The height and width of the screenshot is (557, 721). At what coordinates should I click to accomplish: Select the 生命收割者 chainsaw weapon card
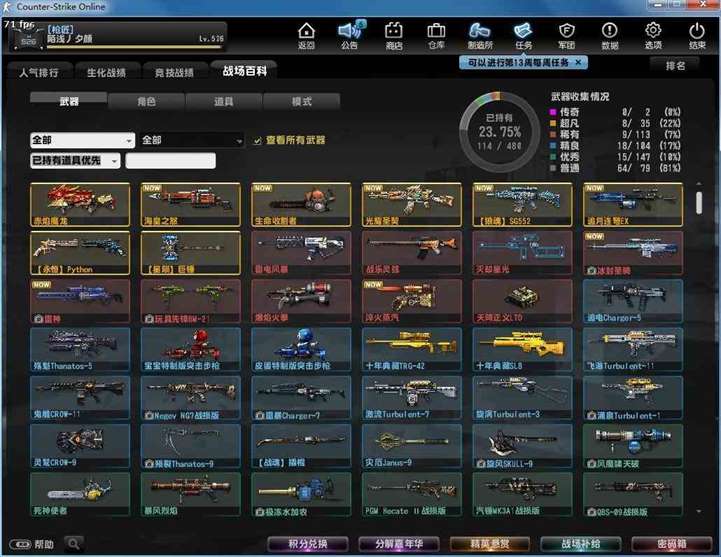click(x=301, y=204)
